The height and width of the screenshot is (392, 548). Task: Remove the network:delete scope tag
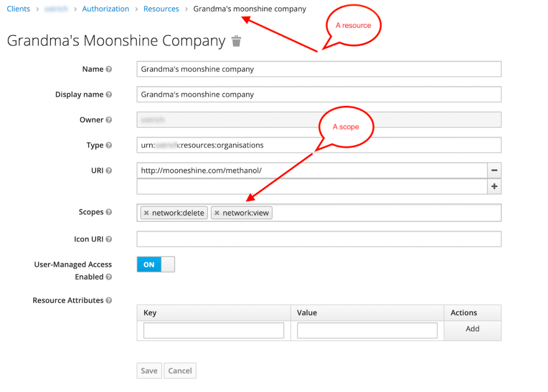pyautogui.click(x=146, y=213)
